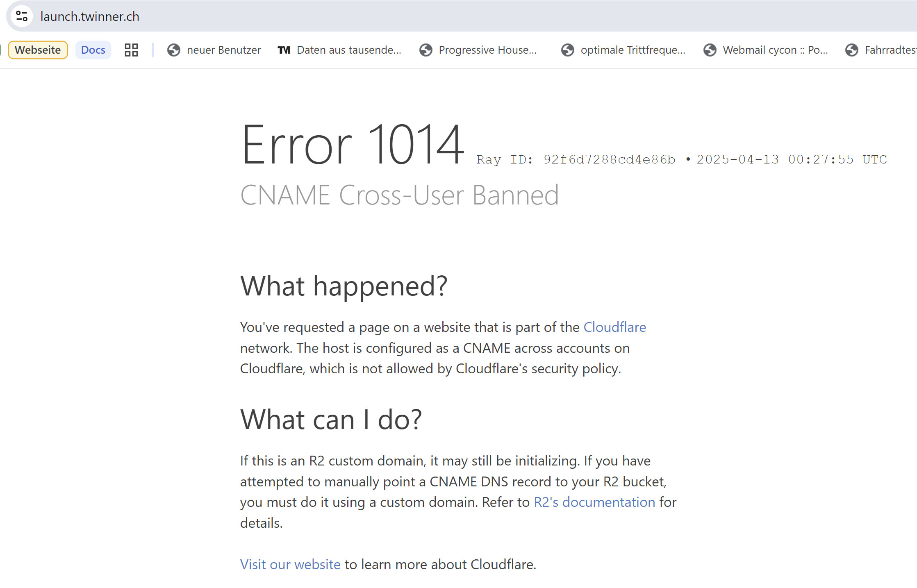
Task: Click globe icon beside Progressive House bookmark
Action: (x=426, y=50)
